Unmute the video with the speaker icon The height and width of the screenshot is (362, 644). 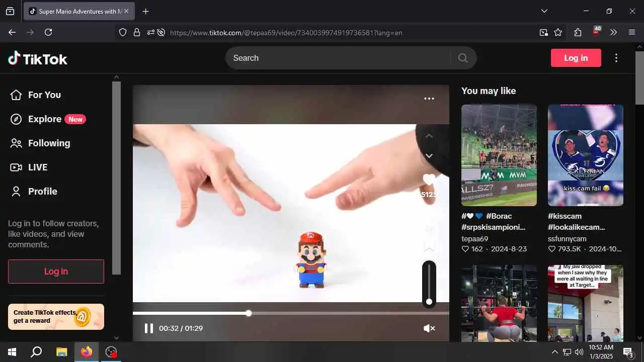point(429,328)
